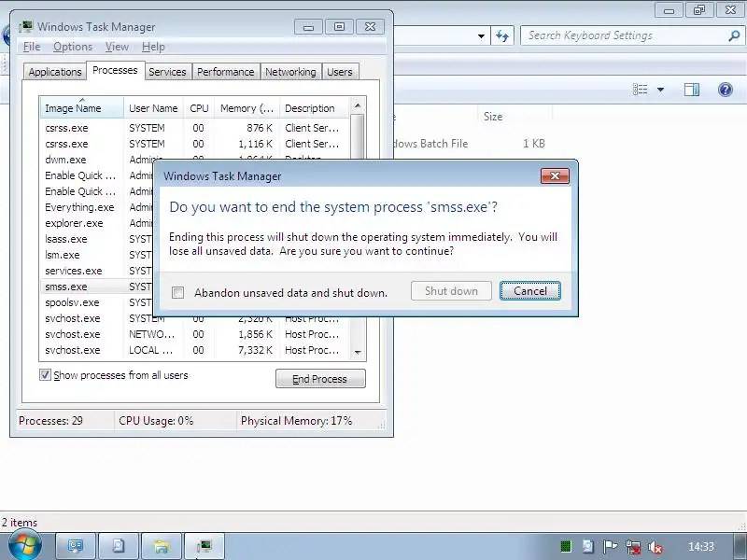Click the taskbar clock showing 14:33
The height and width of the screenshot is (560, 747).
(x=701, y=547)
